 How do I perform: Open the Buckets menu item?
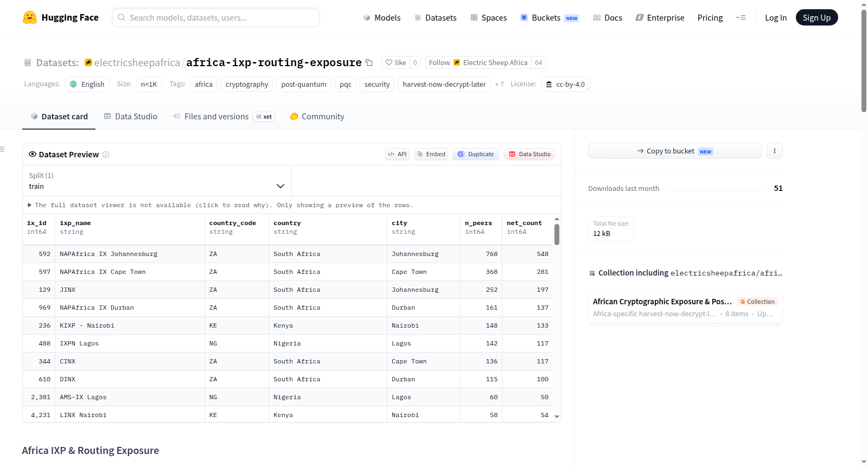pos(550,17)
